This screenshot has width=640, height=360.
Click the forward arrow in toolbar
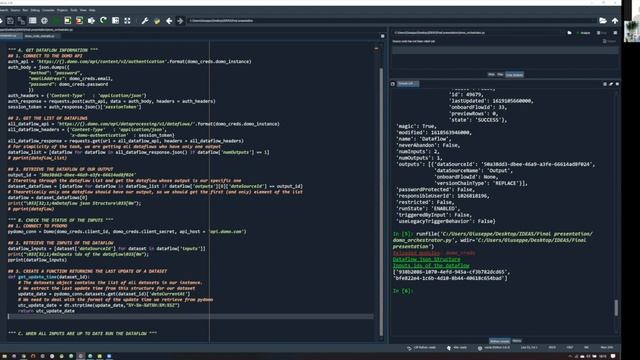(180, 20)
